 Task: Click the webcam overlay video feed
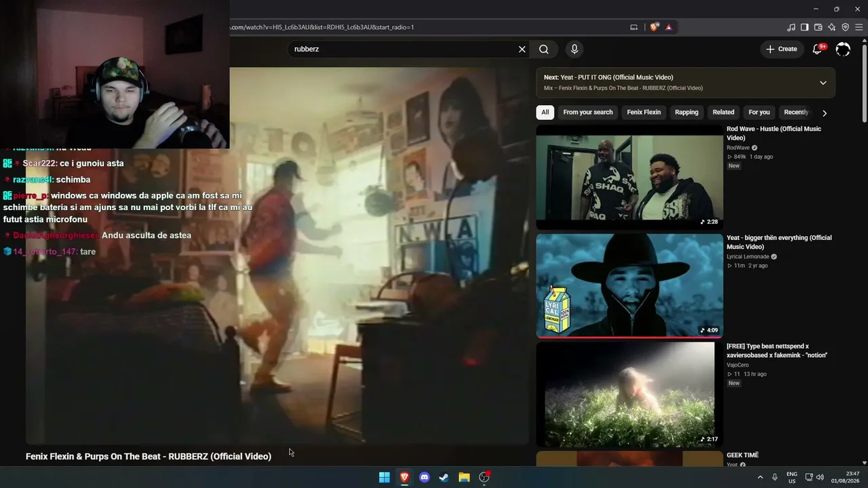coord(115,74)
